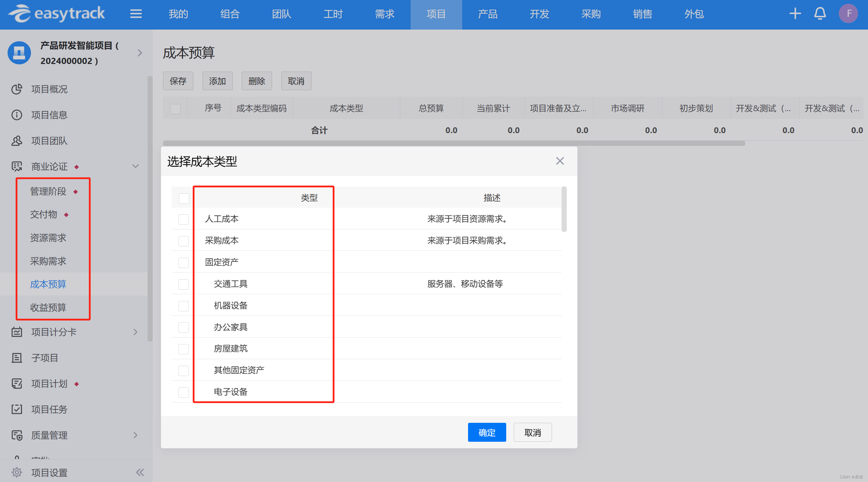
Task: Open 交付物 in sidebar
Action: [x=43, y=215]
